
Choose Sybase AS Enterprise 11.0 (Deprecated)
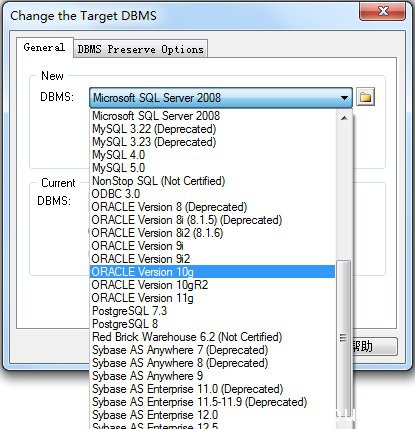[x=213, y=389]
